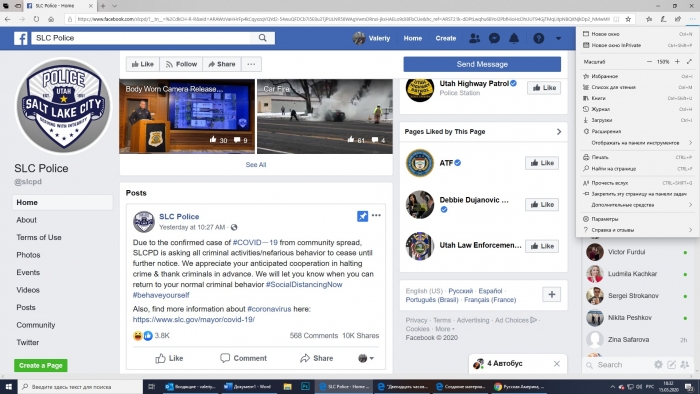
Task: Open notifications bell icon
Action: pyautogui.click(x=514, y=38)
